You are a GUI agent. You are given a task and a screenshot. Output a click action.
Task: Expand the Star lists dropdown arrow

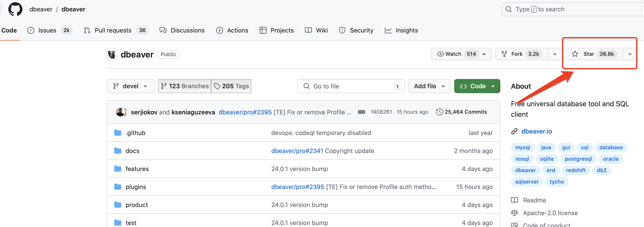pos(630,54)
